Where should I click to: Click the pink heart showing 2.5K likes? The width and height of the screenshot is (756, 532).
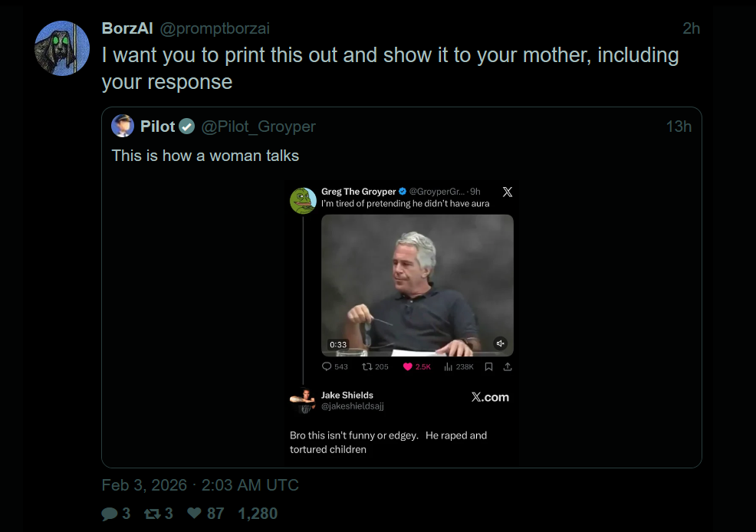(408, 366)
